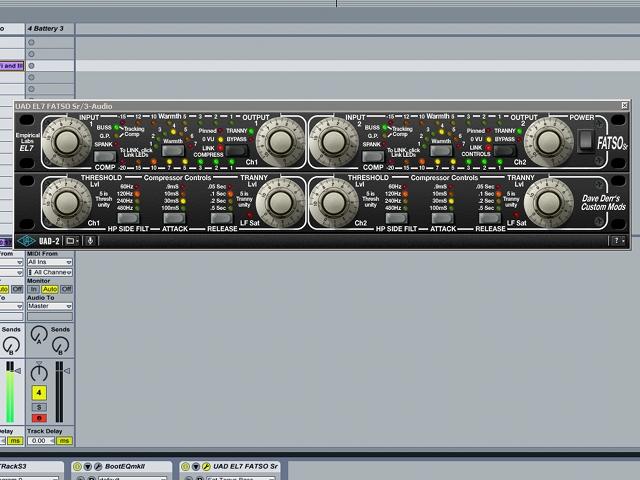Viewport: 640px width, 480px height.
Task: Toggle Ch1 LF Sat LED
Action: tap(249, 215)
